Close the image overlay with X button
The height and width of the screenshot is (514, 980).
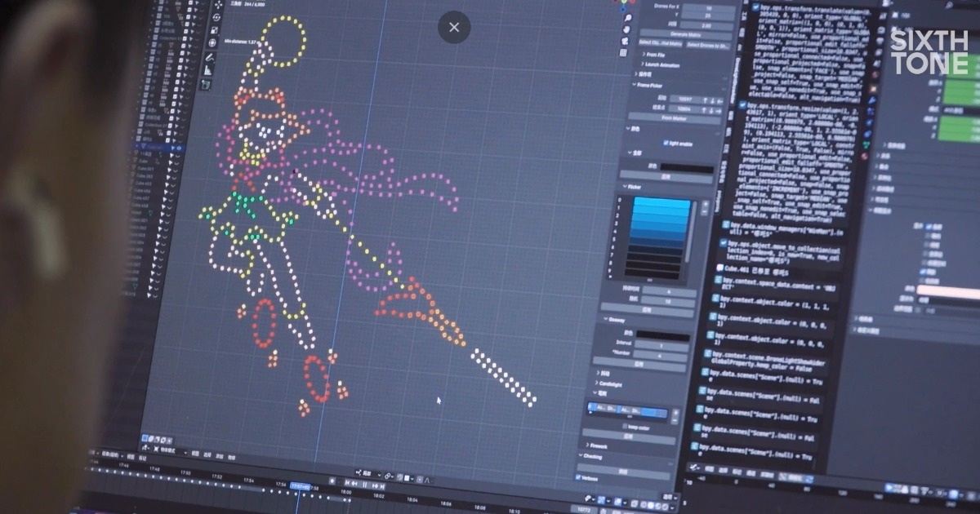(x=454, y=27)
